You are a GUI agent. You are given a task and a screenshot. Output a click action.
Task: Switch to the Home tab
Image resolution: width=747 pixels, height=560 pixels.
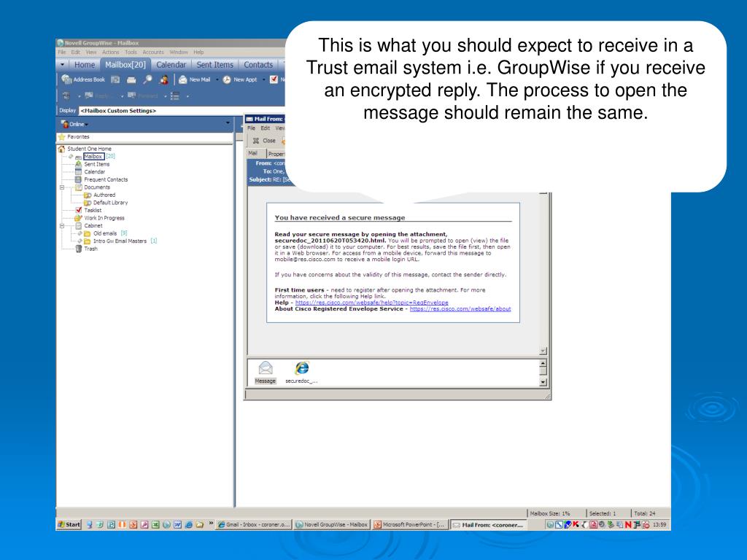coord(85,64)
